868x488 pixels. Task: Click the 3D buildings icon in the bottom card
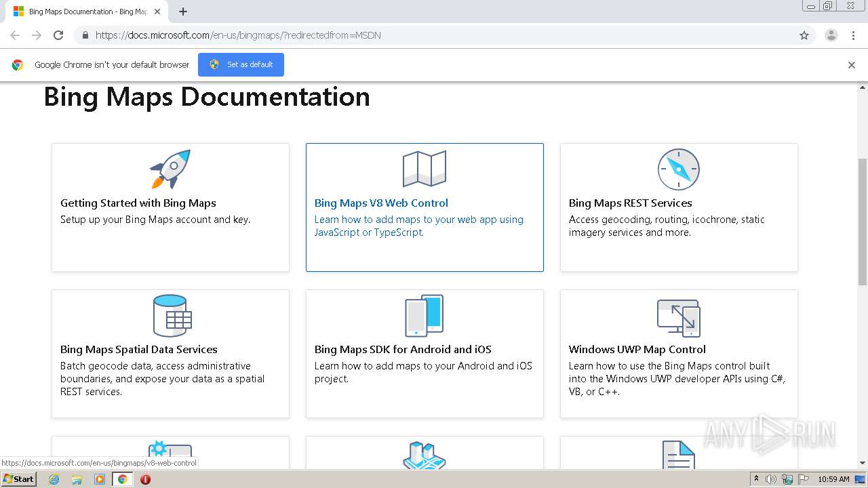[x=425, y=455]
